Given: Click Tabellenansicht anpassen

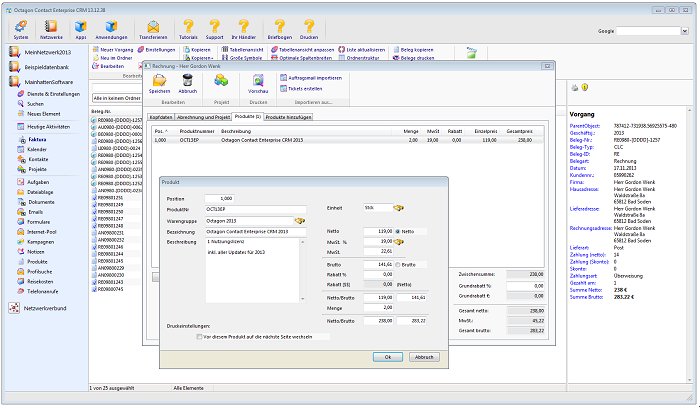Looking at the screenshot, I should [302, 50].
